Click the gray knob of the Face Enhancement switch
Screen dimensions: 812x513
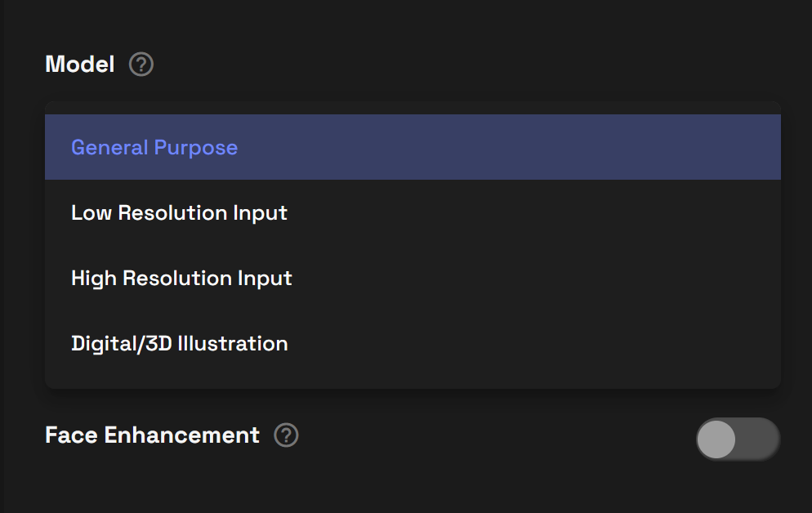(716, 439)
